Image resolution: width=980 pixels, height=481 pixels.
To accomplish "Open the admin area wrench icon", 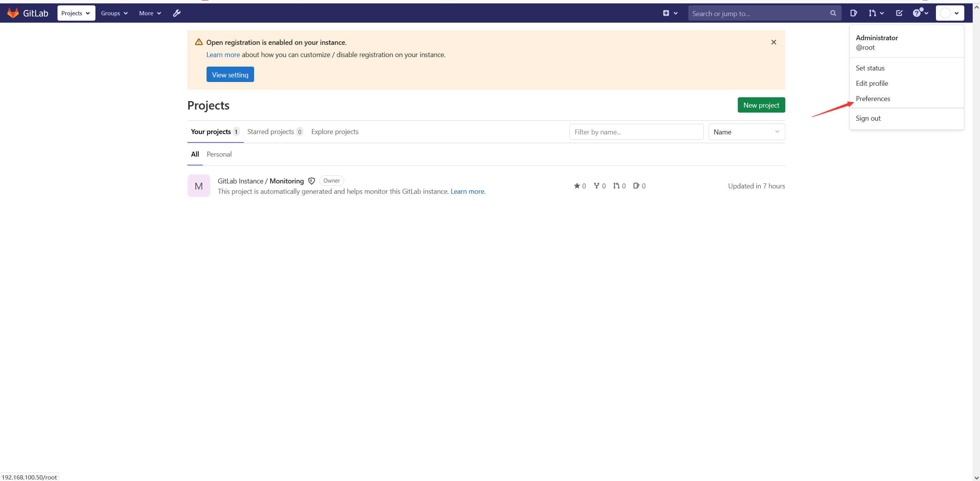I will [x=177, y=13].
